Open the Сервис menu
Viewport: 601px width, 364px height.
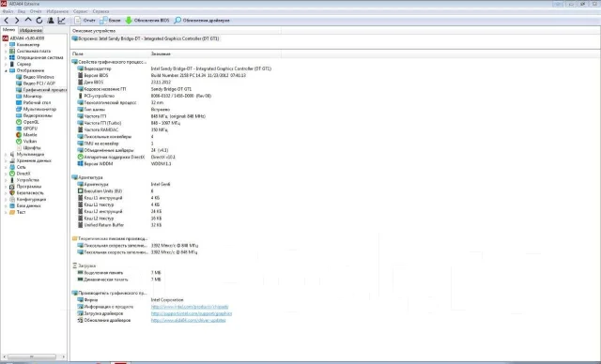coord(81,11)
